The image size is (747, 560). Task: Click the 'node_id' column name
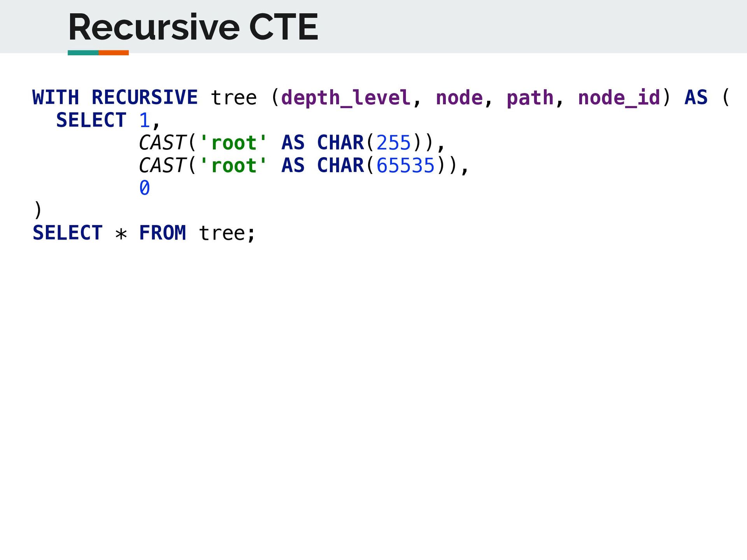coord(619,98)
